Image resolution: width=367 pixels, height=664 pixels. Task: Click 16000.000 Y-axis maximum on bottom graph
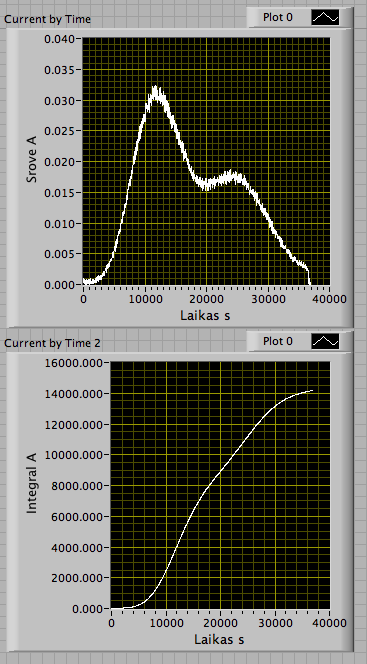(73, 363)
